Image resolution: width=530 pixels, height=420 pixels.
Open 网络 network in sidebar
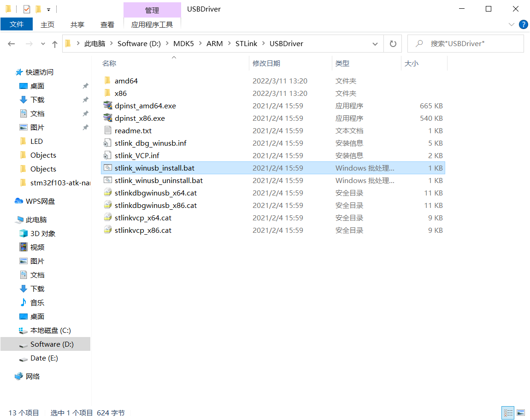point(27,376)
